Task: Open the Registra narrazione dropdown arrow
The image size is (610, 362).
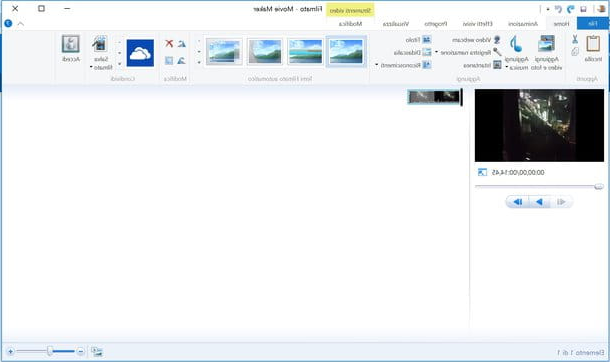Action: pos(436,52)
